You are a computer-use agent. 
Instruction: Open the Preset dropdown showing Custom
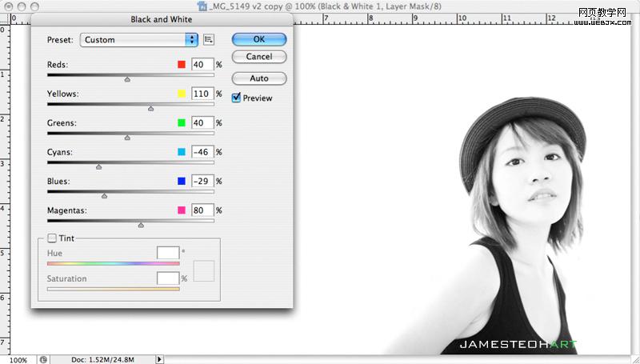click(139, 39)
